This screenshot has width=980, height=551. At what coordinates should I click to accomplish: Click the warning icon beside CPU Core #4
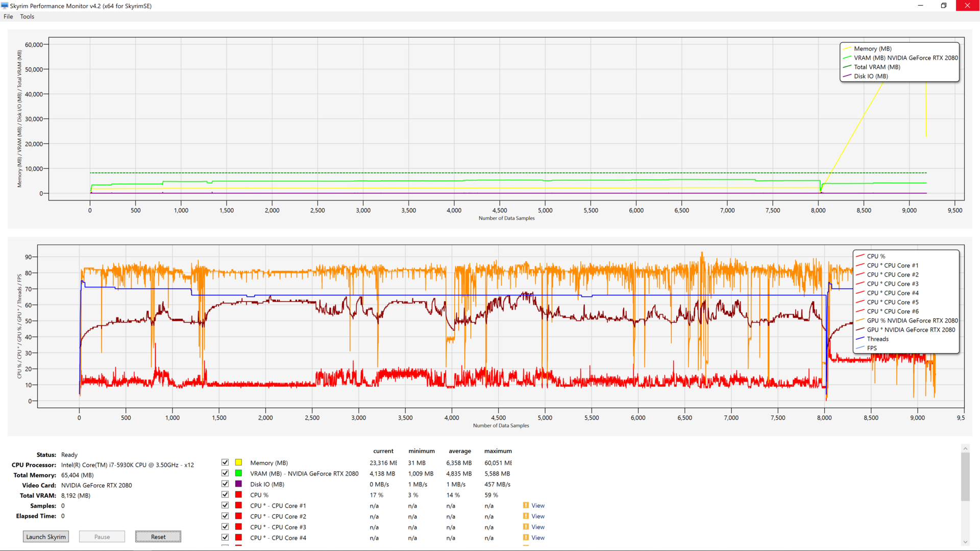click(526, 538)
